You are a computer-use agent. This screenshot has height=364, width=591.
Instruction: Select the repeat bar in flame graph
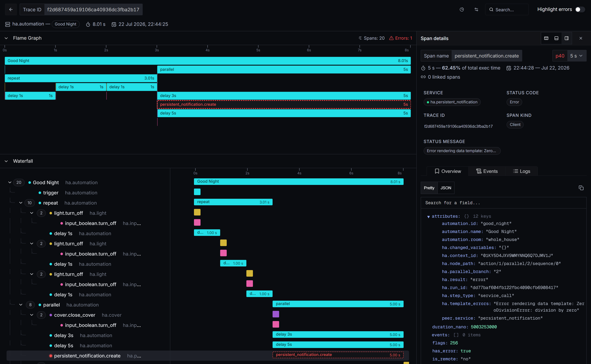pyautogui.click(x=81, y=78)
